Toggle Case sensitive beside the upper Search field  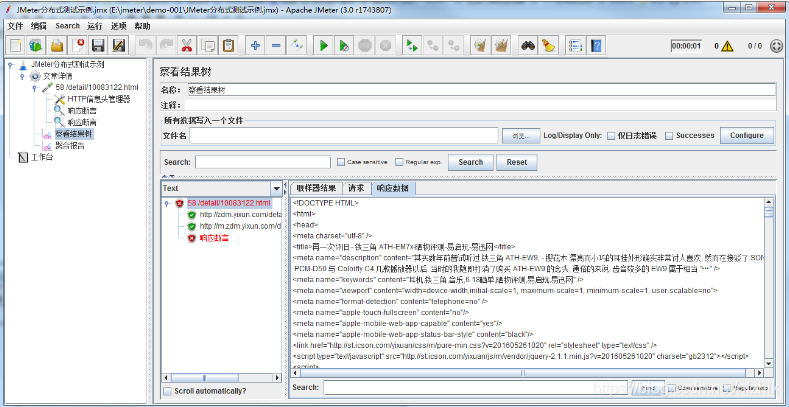point(341,162)
